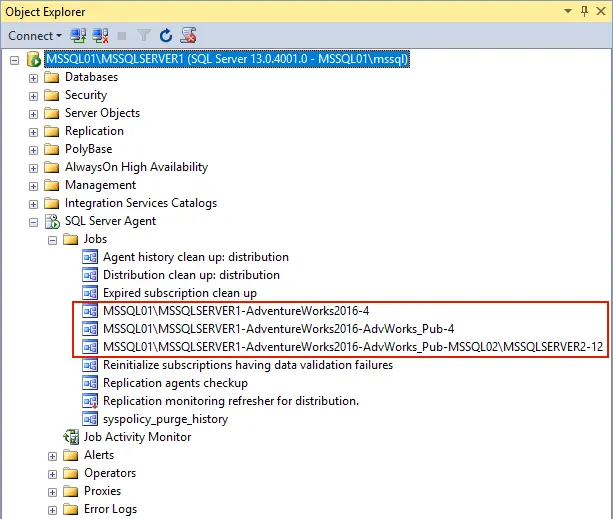Close the Object Explorer panel
The height and width of the screenshot is (519, 613).
pyautogui.click(x=601, y=11)
